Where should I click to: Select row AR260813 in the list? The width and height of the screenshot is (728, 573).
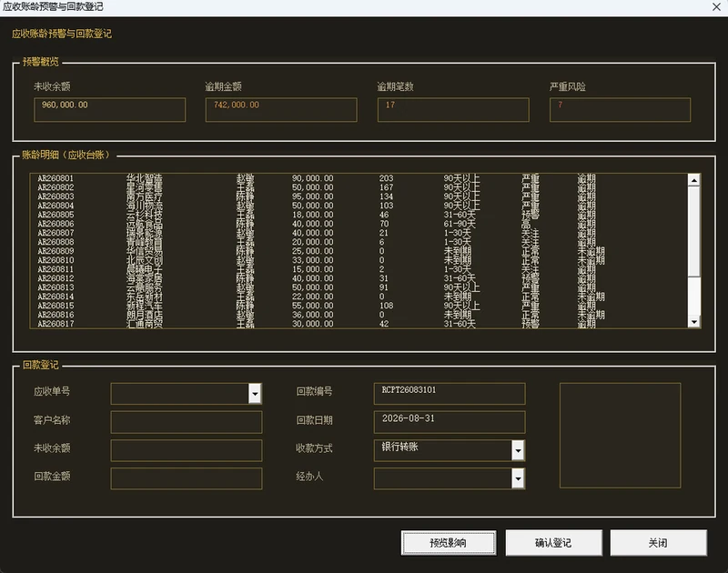359,287
